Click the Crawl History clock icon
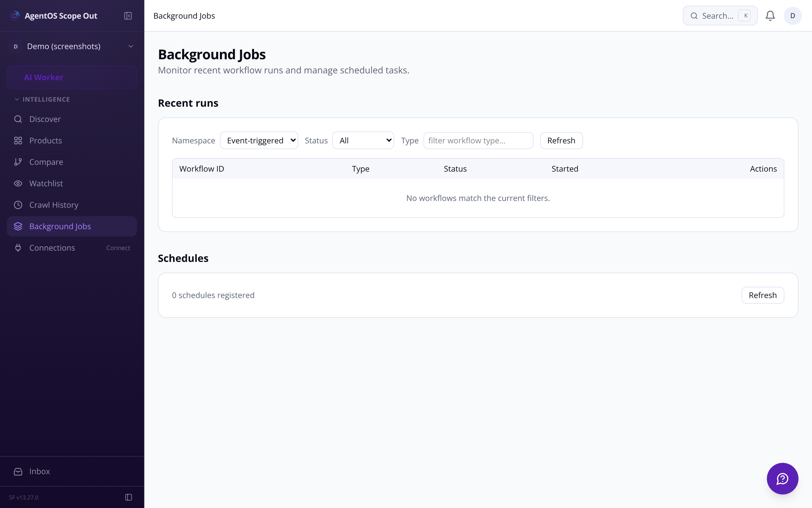 coord(18,205)
